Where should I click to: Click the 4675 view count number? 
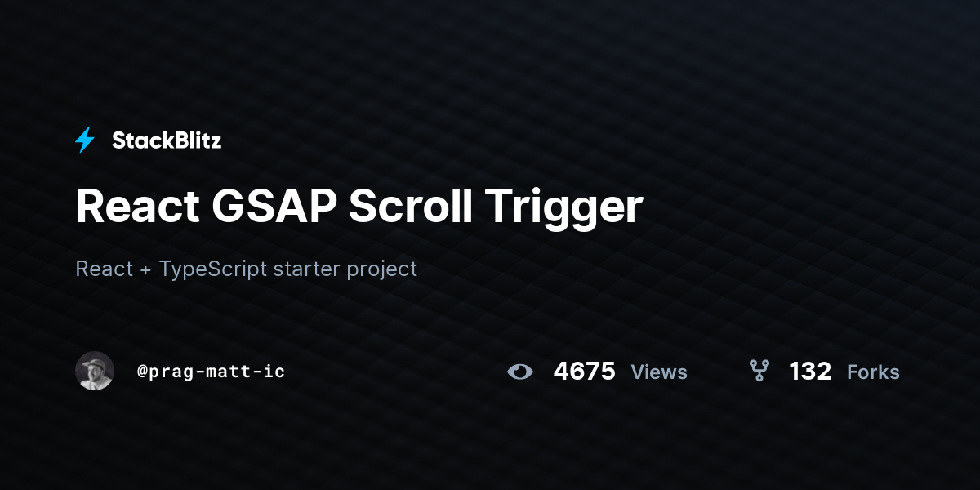pos(585,372)
